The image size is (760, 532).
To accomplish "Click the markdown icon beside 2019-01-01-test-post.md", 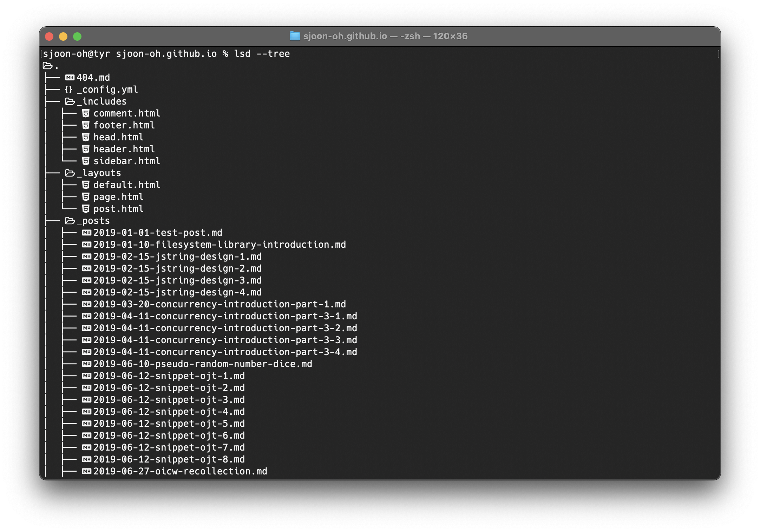I will 87,233.
